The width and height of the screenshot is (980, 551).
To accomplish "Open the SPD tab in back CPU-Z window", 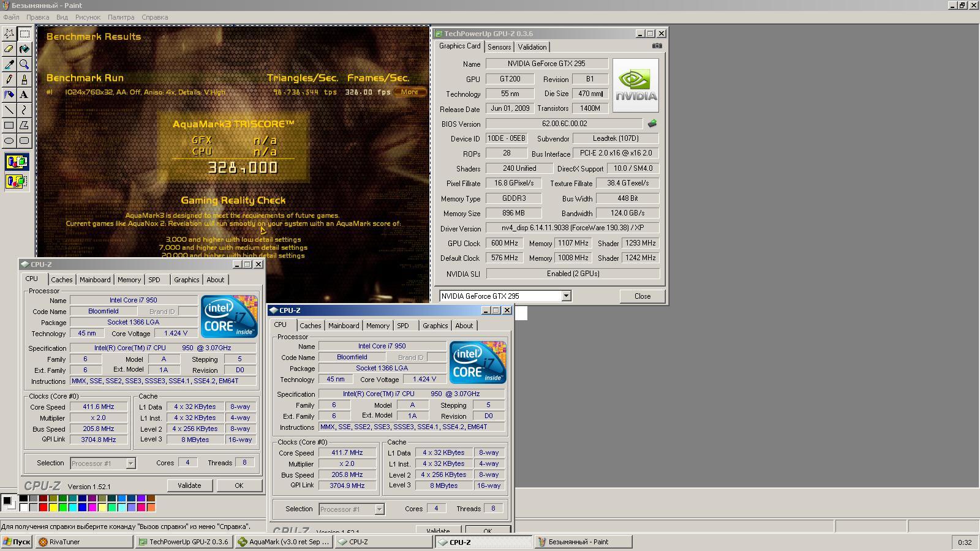I will pos(154,280).
